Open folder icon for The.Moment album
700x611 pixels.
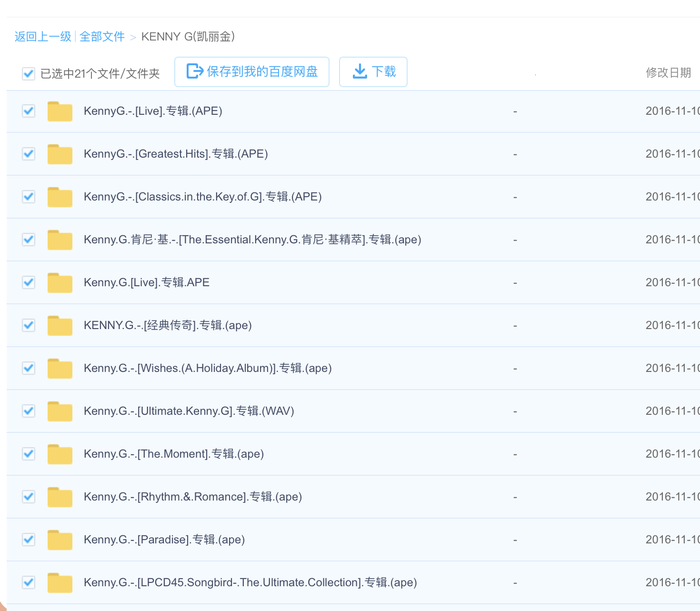60,454
